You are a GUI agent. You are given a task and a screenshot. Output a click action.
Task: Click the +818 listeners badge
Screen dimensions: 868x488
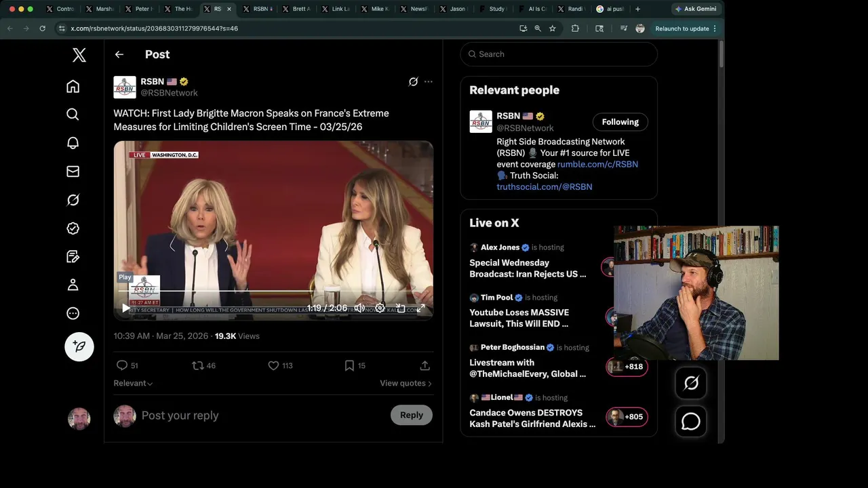click(627, 367)
